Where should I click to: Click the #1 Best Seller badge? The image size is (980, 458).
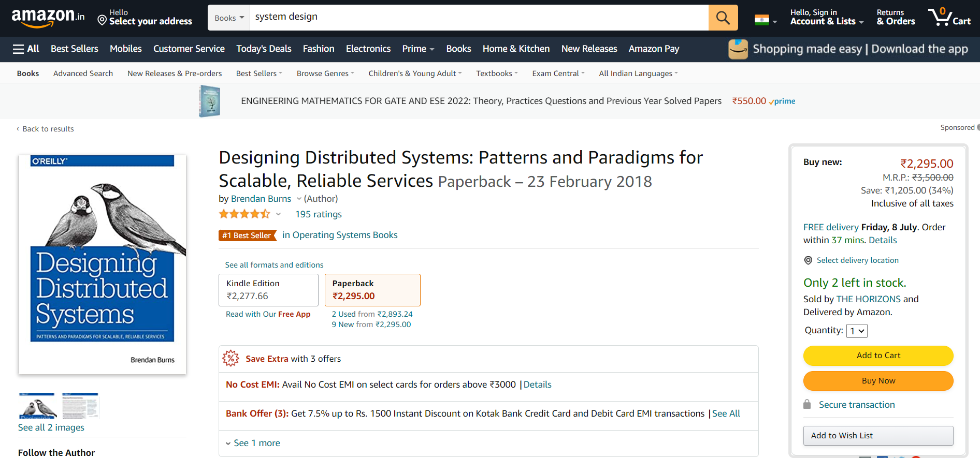click(248, 235)
